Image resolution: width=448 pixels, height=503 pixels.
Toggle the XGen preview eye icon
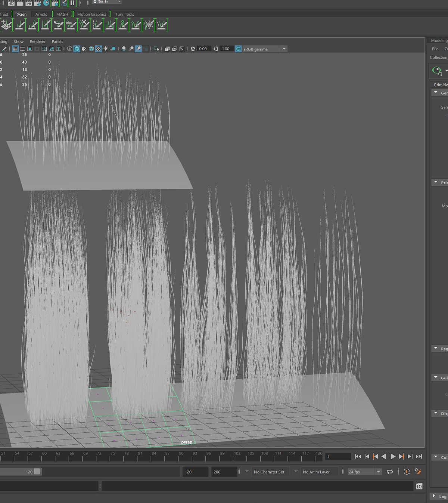436,70
